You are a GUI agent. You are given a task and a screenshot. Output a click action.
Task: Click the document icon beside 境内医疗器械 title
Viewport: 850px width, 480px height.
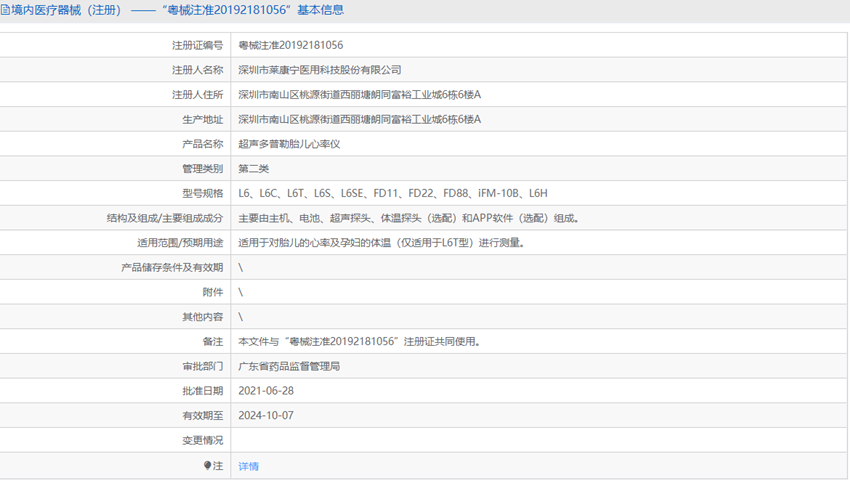5,10
